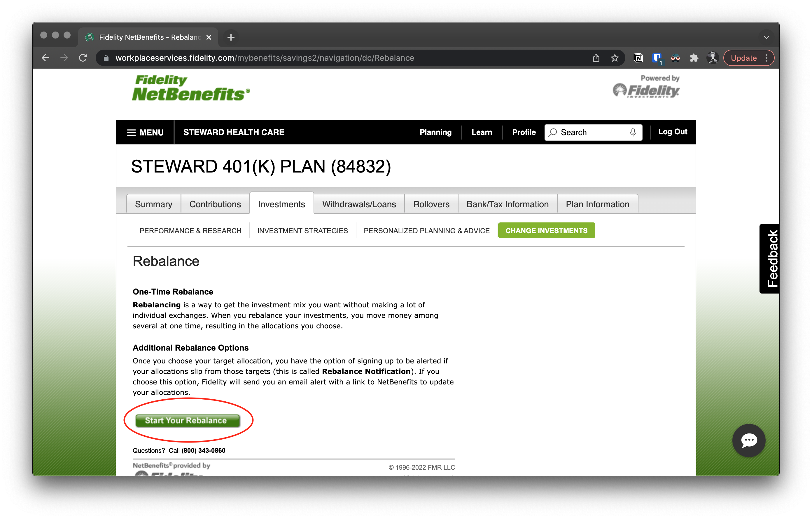Click the green CHANGE INVESTMENTS button
The height and width of the screenshot is (519, 812).
tap(546, 231)
